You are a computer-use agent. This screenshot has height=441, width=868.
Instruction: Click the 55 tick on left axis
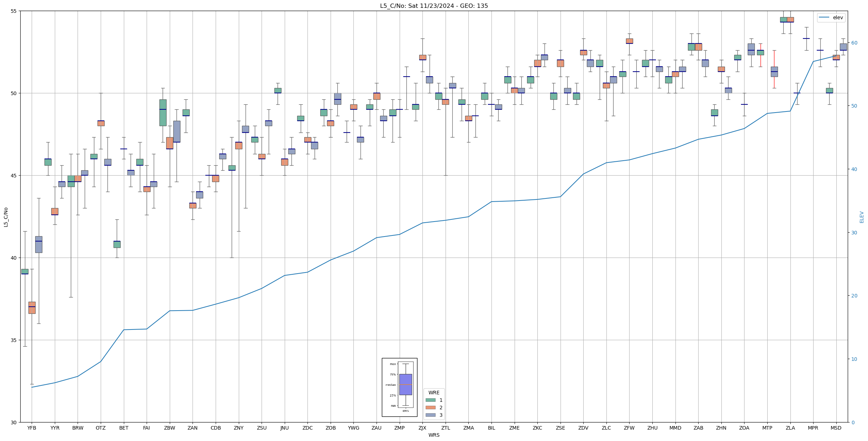pyautogui.click(x=14, y=11)
